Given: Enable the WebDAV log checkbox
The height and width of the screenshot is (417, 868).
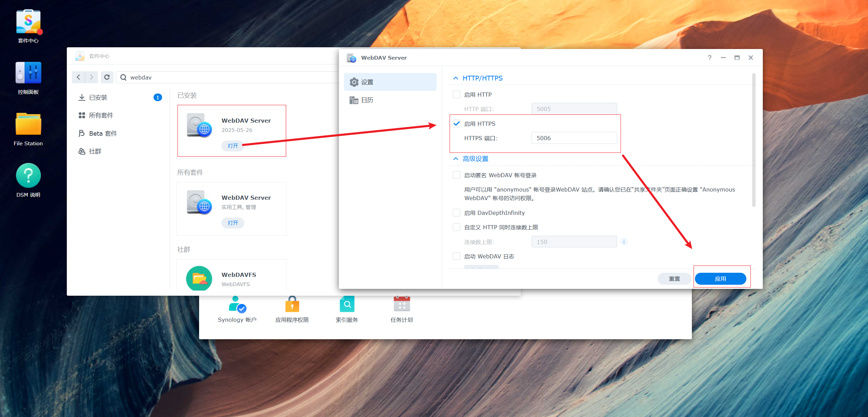Looking at the screenshot, I should [456, 256].
